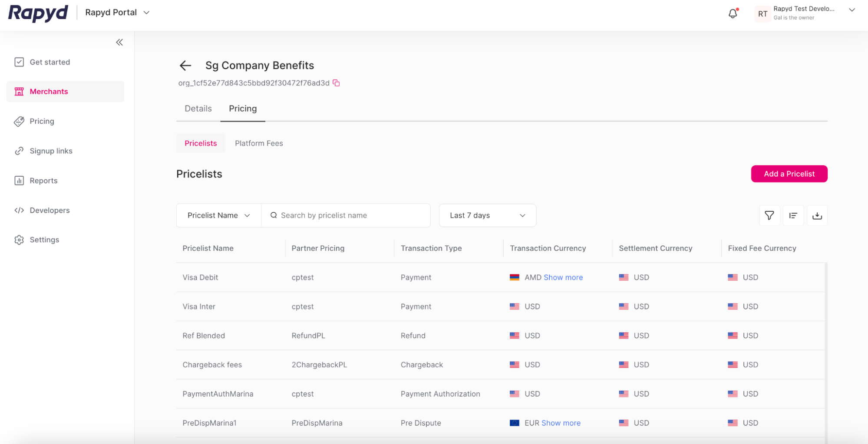Viewport: 868px width, 444px height.
Task: Open Signup links in sidebar
Action: (66, 151)
